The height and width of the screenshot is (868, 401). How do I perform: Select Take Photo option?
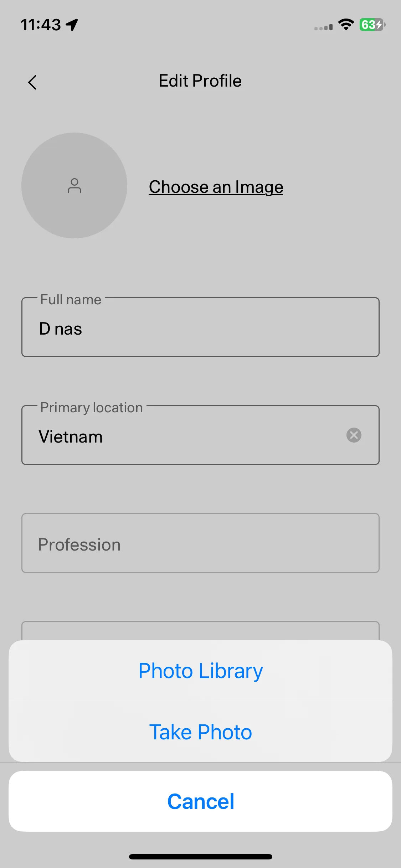pyautogui.click(x=200, y=732)
